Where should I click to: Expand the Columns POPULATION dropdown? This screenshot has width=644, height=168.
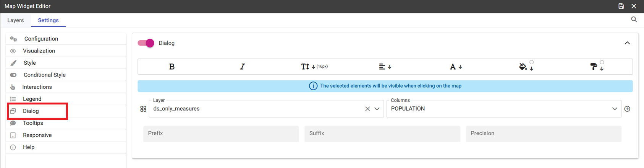pos(504,109)
